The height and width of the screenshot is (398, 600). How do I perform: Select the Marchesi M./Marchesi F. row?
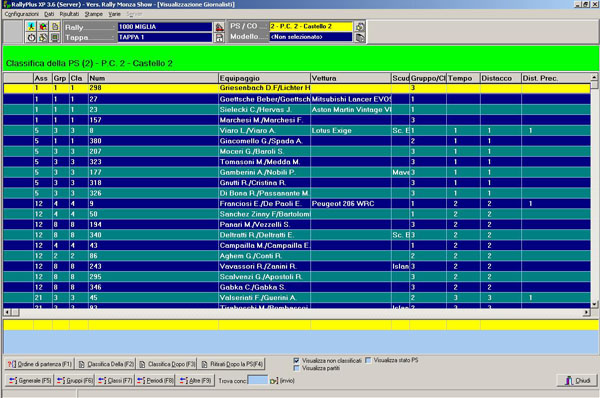297,120
